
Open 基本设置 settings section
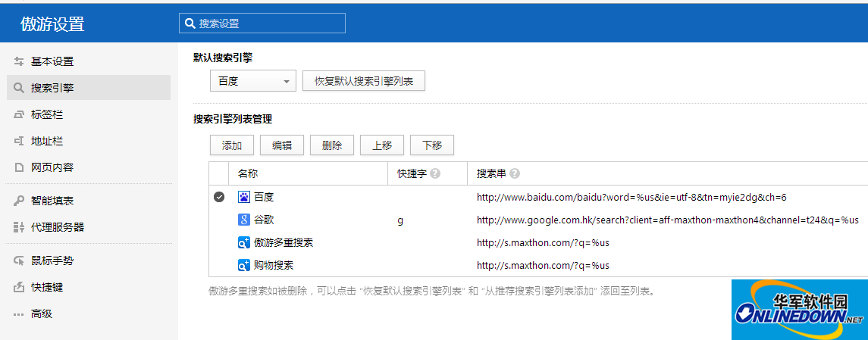coord(88,61)
